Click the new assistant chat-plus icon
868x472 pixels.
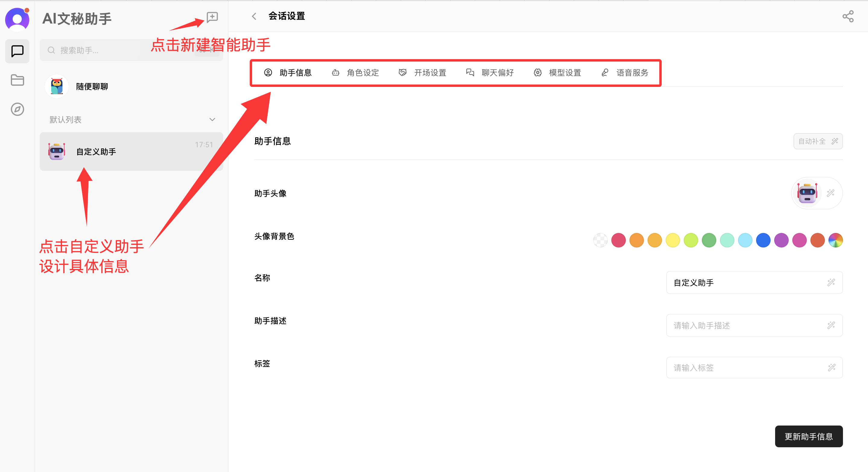pyautogui.click(x=212, y=17)
